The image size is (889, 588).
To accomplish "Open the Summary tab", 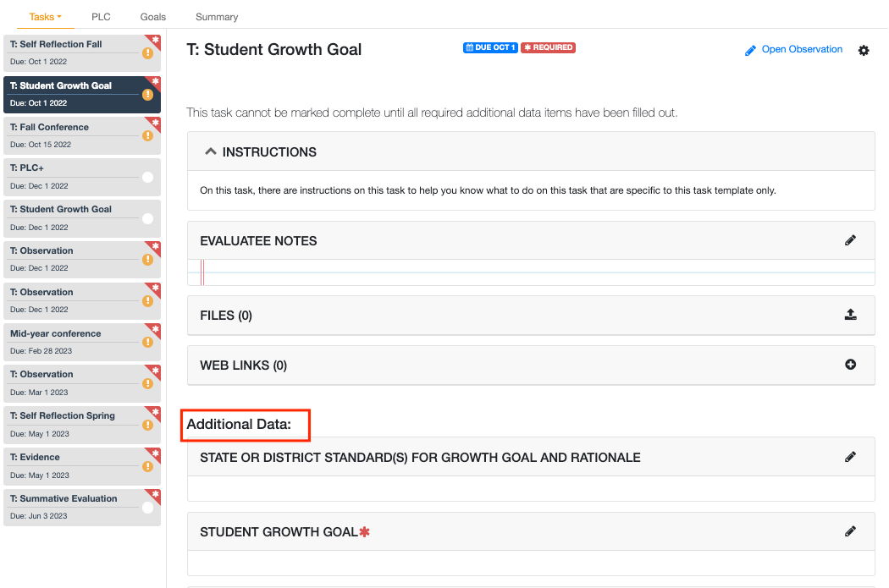I will 217,17.
